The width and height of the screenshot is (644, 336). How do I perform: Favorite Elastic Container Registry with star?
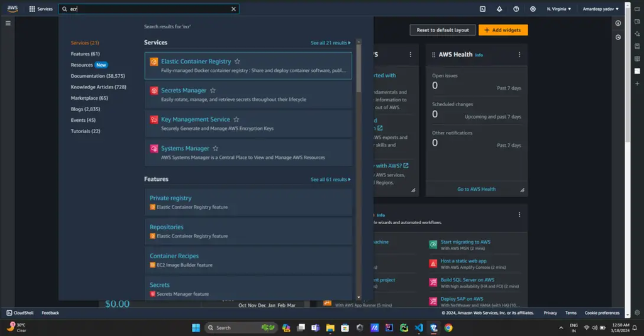tap(237, 62)
